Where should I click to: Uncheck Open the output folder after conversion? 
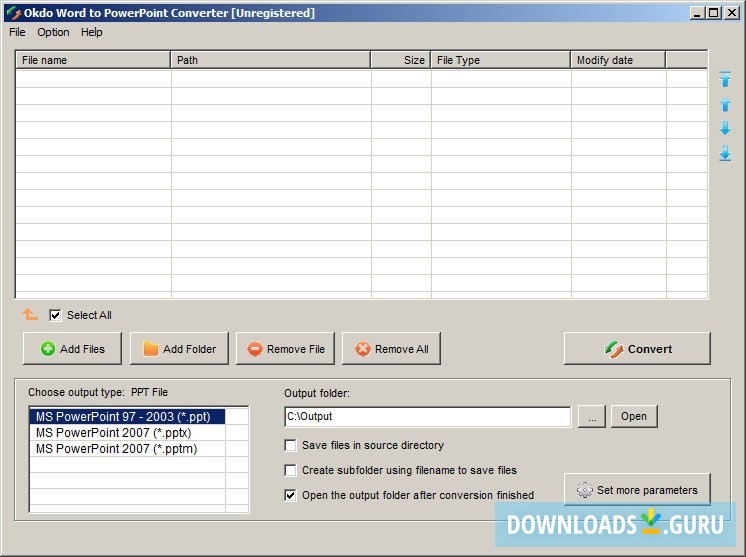290,495
